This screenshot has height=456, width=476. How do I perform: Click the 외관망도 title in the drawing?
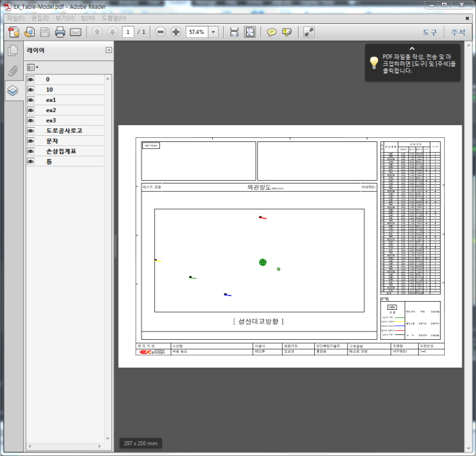(x=259, y=187)
